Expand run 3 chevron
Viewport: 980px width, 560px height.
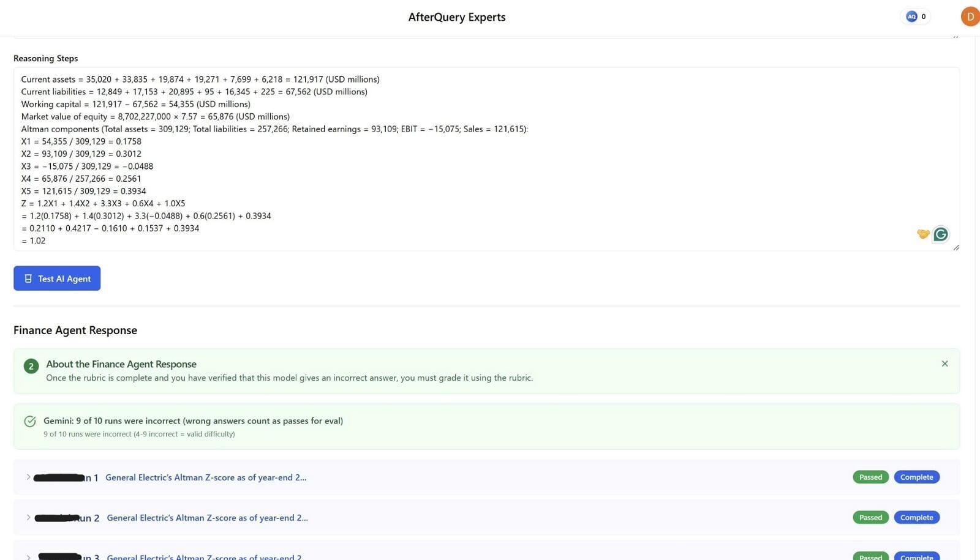tap(28, 556)
